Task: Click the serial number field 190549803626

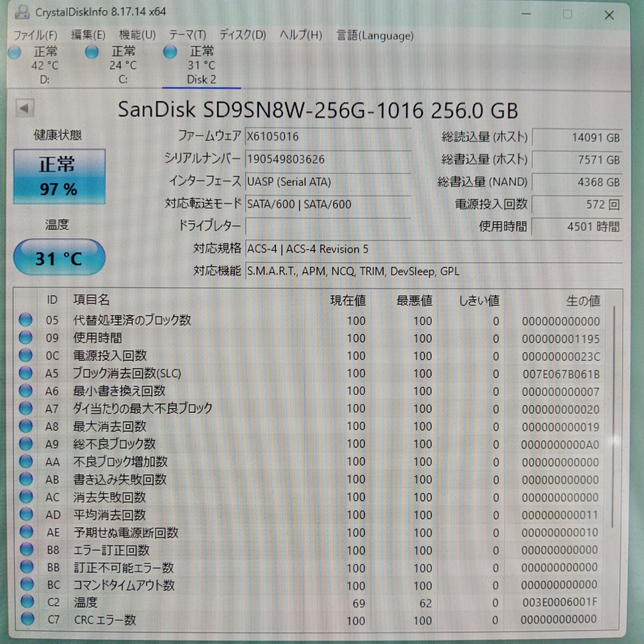Action: (328, 159)
